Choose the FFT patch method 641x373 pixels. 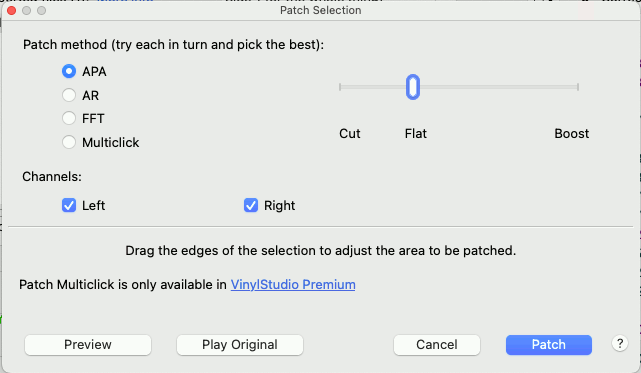click(69, 118)
